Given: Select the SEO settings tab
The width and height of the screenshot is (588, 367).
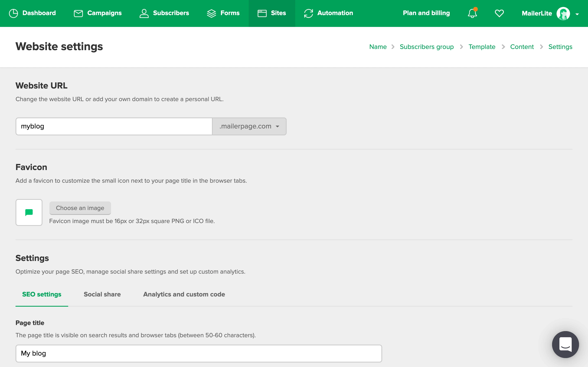Looking at the screenshot, I should click(x=42, y=294).
